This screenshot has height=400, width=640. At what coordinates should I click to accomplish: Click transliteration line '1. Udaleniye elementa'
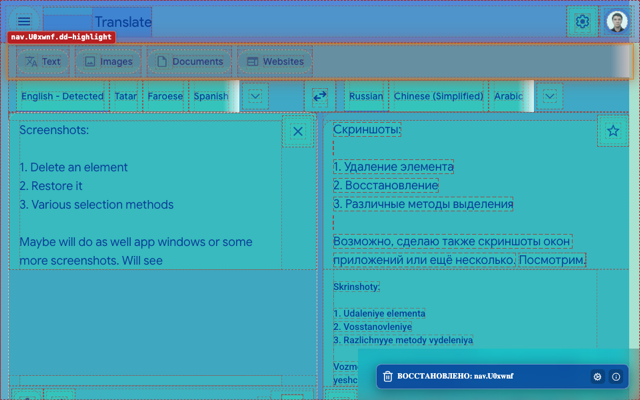point(379,313)
